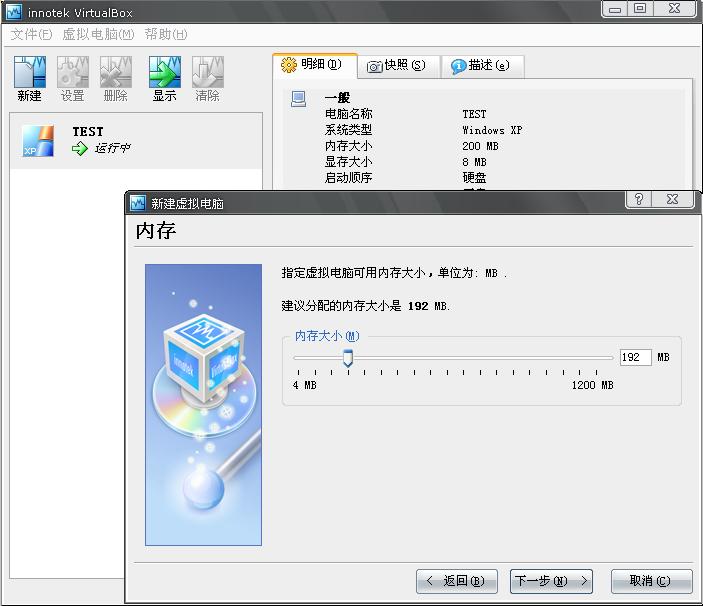Viewport: 703px width, 606px height.
Task: Select the TEST virtual machine XP icon
Action: (38, 141)
